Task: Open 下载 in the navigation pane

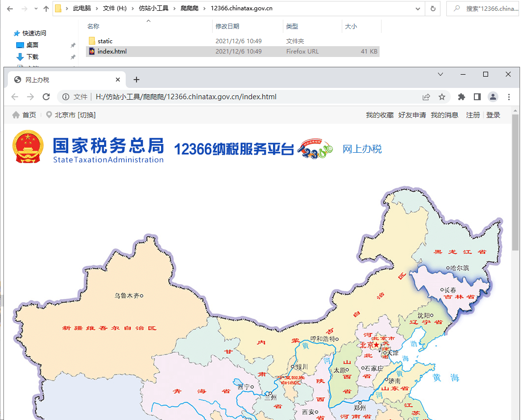Action: coord(32,57)
